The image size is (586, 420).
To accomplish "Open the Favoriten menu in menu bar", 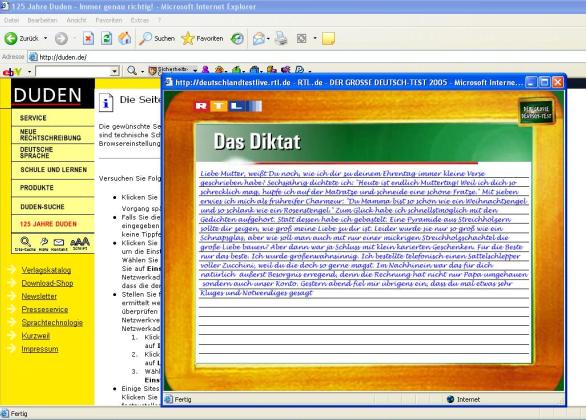I will pyautogui.click(x=109, y=20).
